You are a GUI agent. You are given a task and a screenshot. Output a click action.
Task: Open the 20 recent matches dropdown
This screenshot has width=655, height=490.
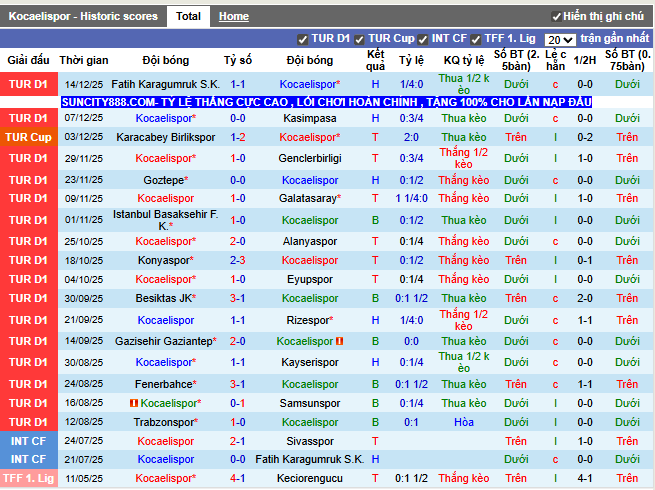coord(560,40)
